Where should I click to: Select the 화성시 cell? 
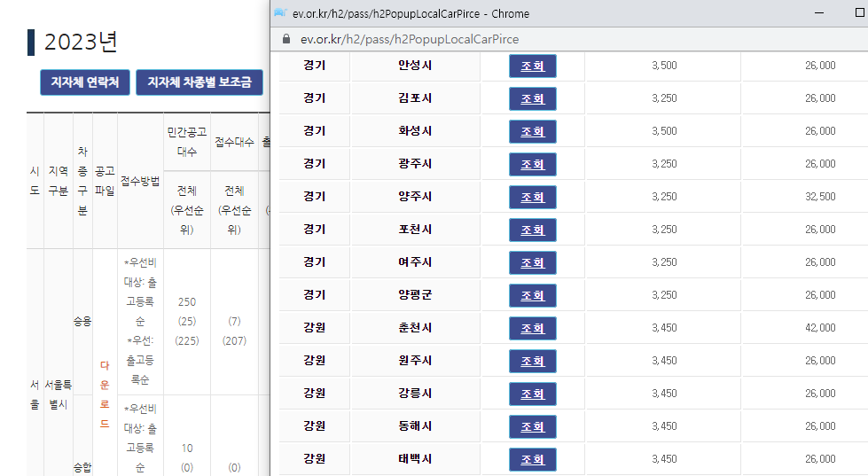coord(415,130)
